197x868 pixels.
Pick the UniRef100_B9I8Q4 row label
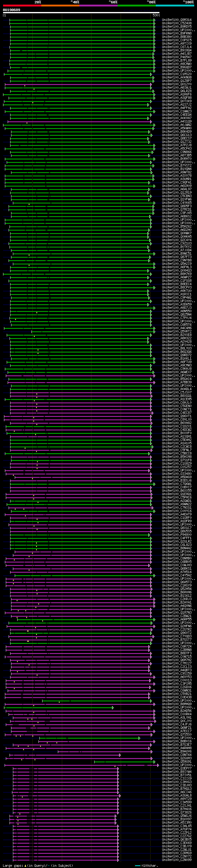177,50
